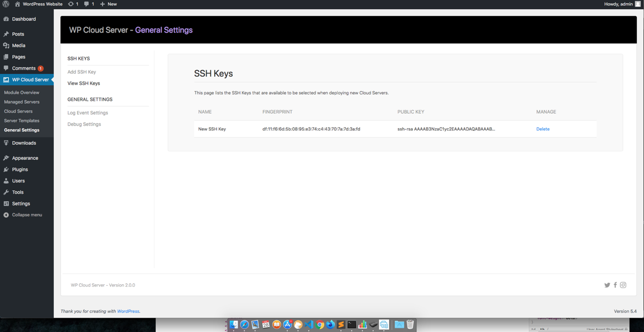Click the Settings sliders icon in sidebar
This screenshot has height=332, width=644.
[x=6, y=204]
